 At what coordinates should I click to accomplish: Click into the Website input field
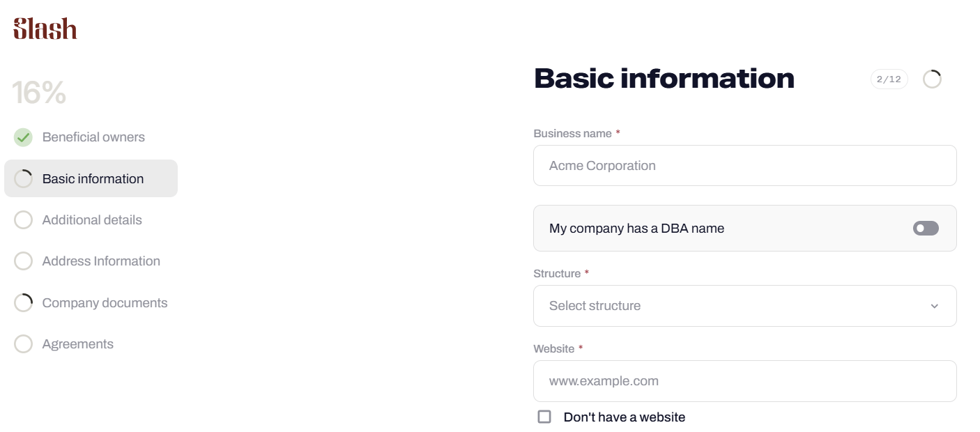(x=744, y=381)
